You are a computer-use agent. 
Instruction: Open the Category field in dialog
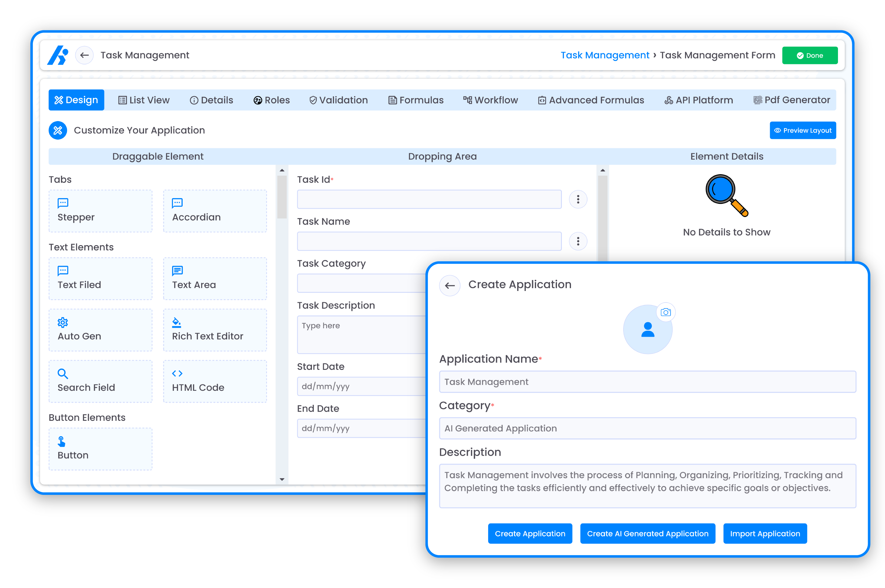pos(648,428)
